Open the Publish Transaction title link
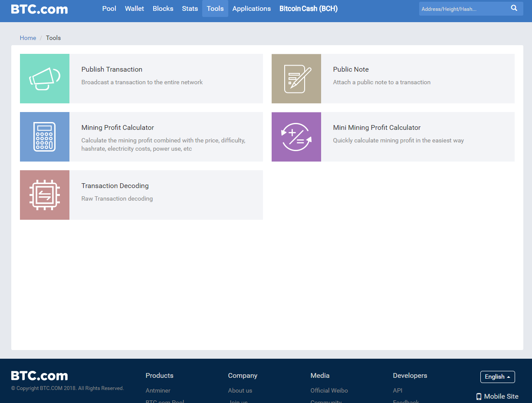Viewport: 532px width, 403px height. click(x=112, y=69)
